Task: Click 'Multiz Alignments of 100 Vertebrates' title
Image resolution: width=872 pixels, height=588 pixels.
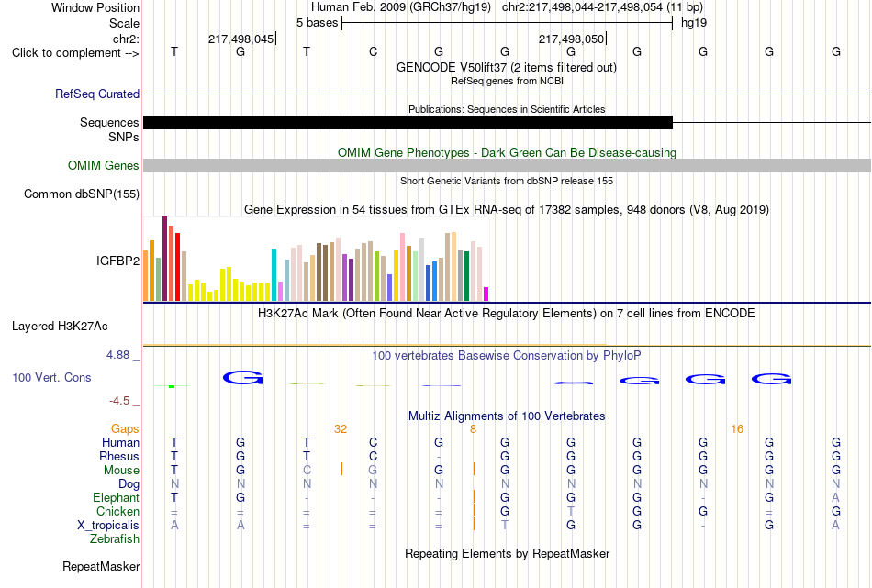Action: pyautogui.click(x=507, y=416)
